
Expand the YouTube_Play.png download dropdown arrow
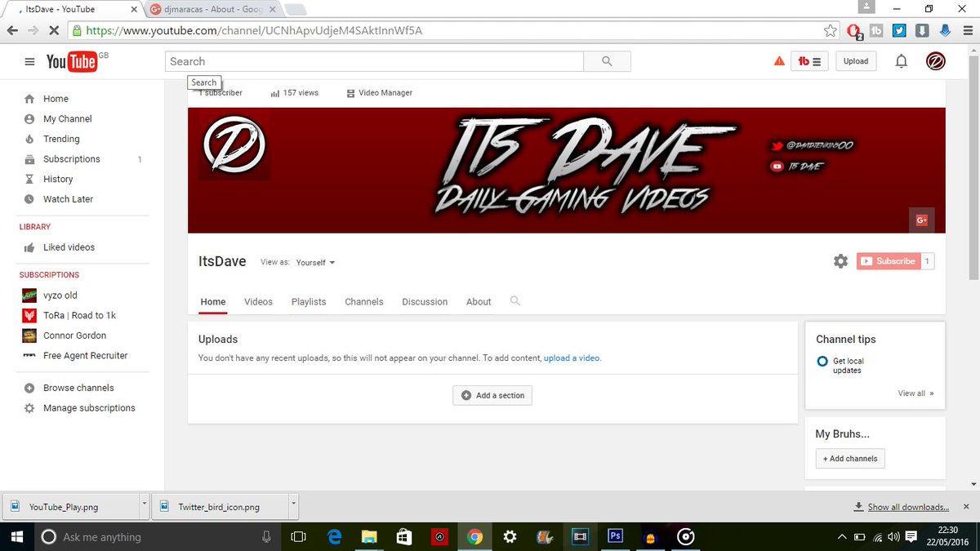click(144, 506)
